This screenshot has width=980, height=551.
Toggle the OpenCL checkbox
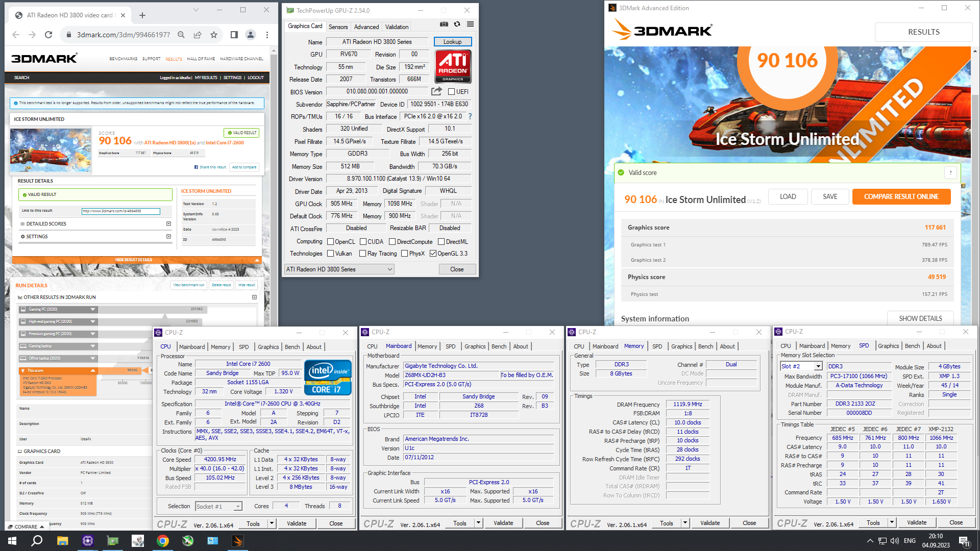coord(330,242)
